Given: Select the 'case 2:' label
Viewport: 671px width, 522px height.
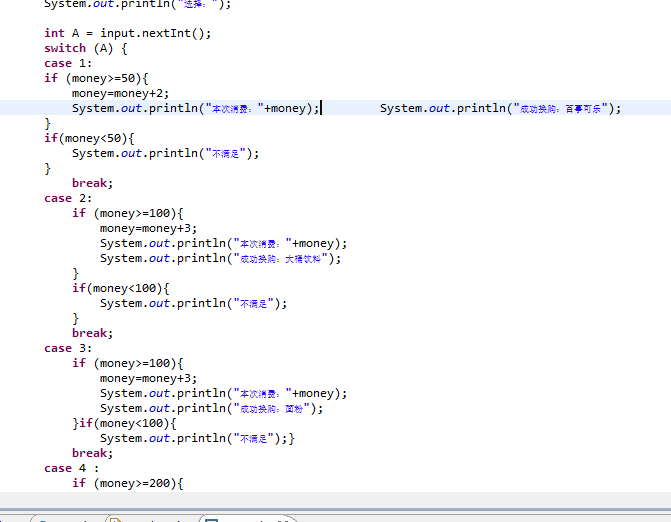Looking at the screenshot, I should 68,199.
